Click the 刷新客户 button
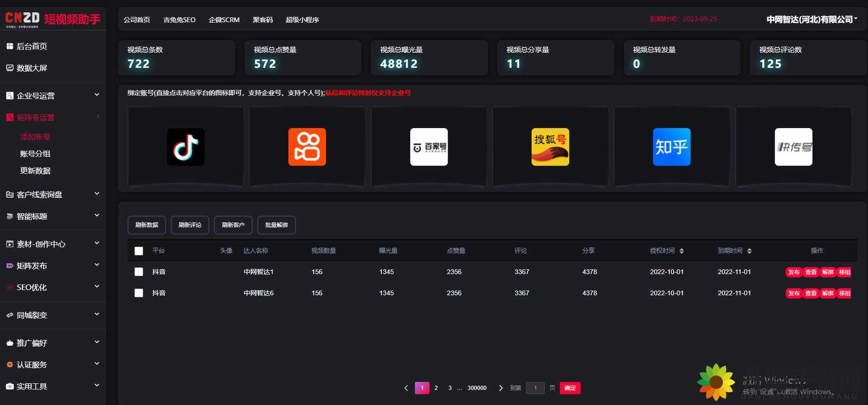Viewport: 868px width, 405px height. coord(233,225)
